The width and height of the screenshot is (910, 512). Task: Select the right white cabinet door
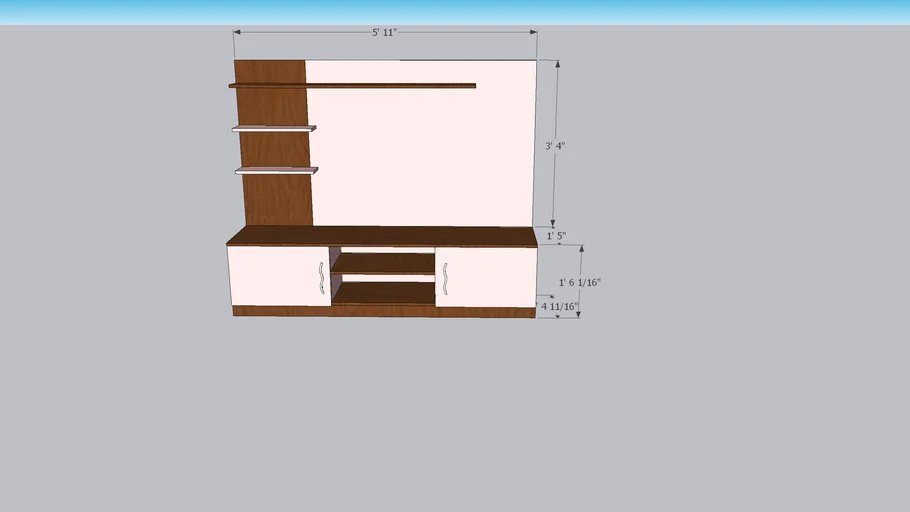click(x=492, y=276)
